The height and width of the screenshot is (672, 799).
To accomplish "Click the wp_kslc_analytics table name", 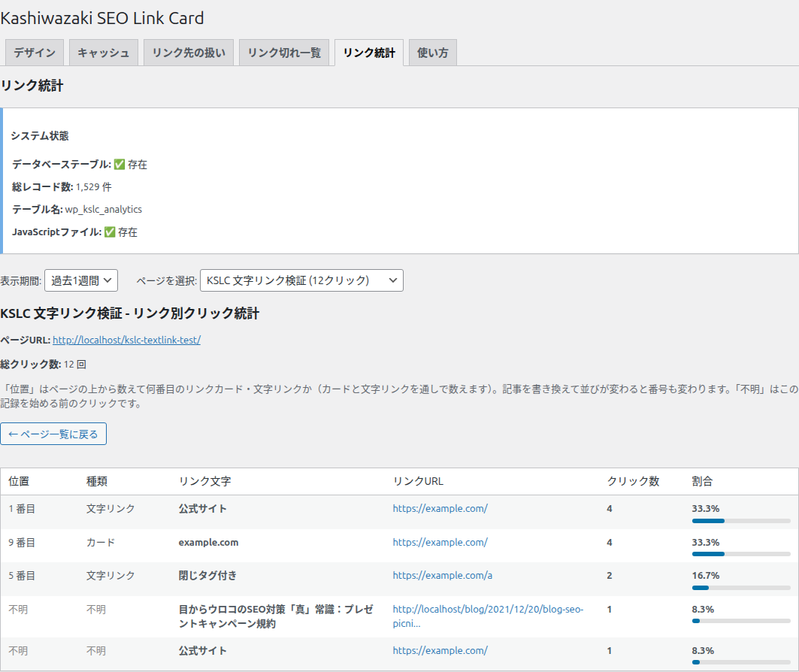I will coord(104,210).
